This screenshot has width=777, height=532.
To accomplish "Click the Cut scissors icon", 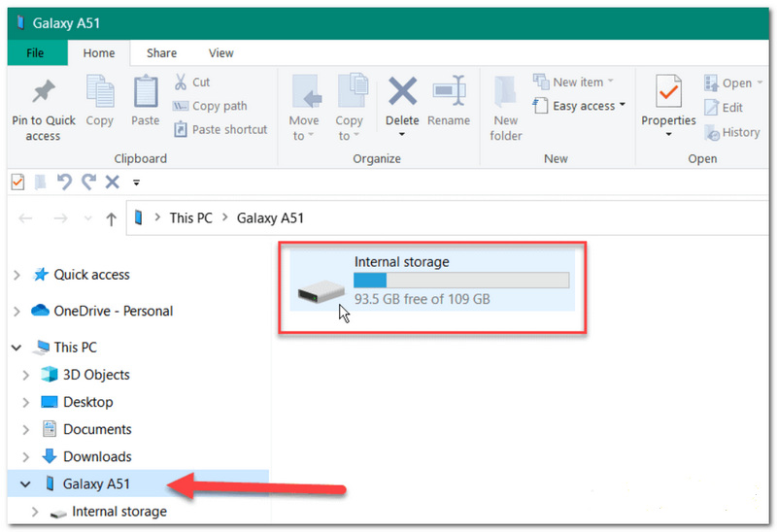I will (181, 82).
